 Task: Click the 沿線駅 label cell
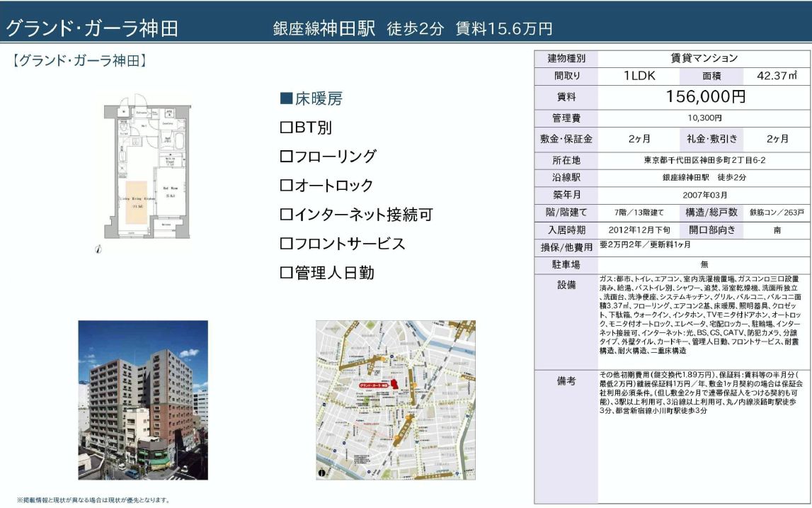click(x=566, y=178)
